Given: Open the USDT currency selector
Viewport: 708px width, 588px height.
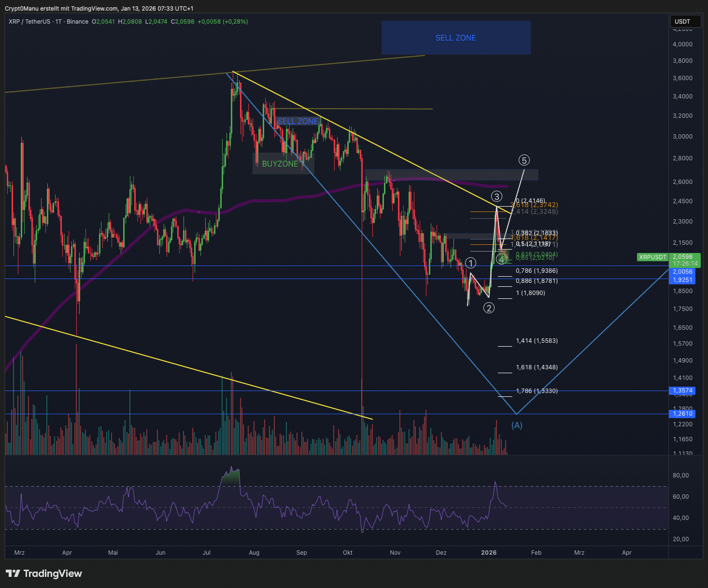Looking at the screenshot, I should pyautogui.click(x=684, y=21).
